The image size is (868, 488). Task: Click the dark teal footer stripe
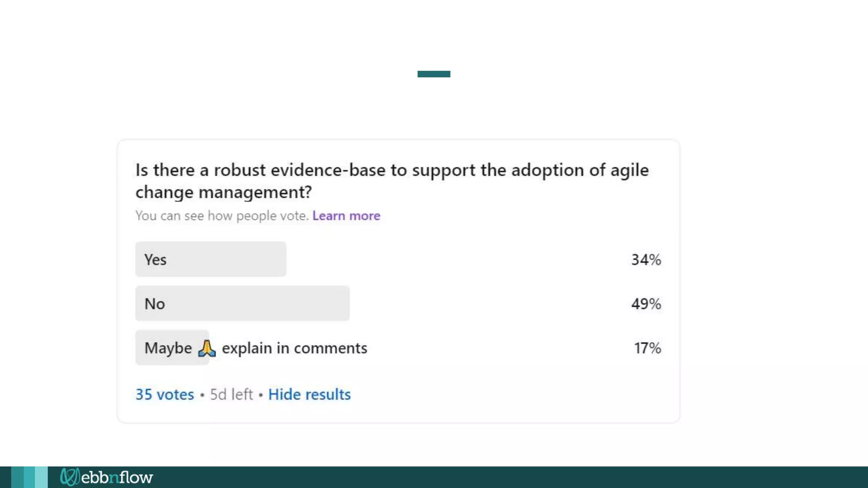tap(17, 477)
